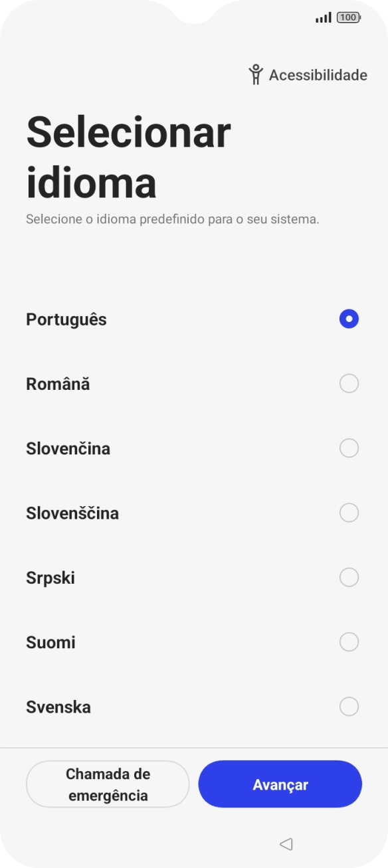Viewport: 388px width, 868px height.
Task: Click the subtitle below the title
Action: (x=171, y=218)
